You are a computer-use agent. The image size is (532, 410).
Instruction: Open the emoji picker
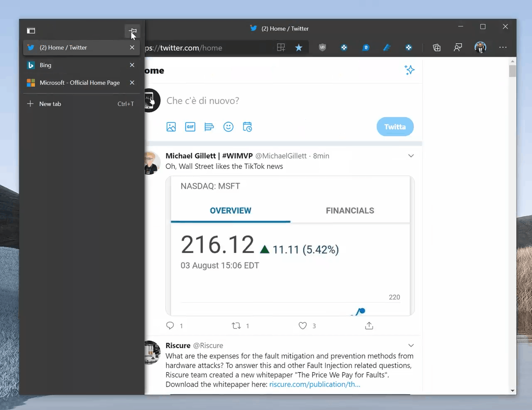pos(229,127)
